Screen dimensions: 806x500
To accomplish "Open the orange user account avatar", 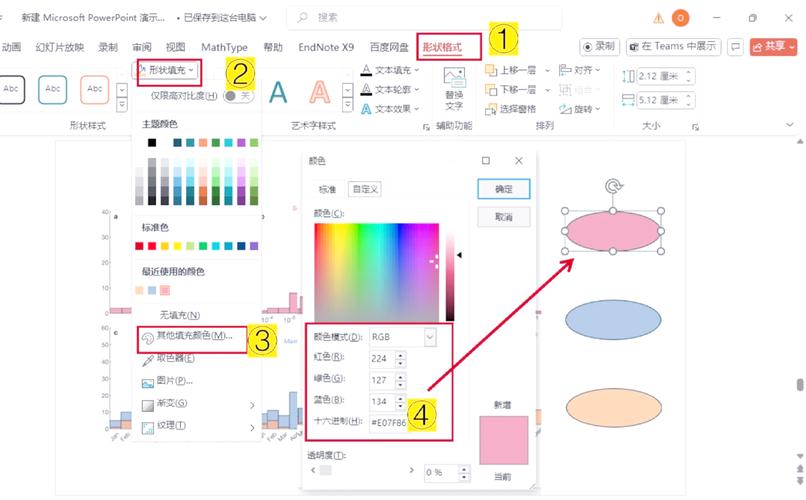I will 680,18.
